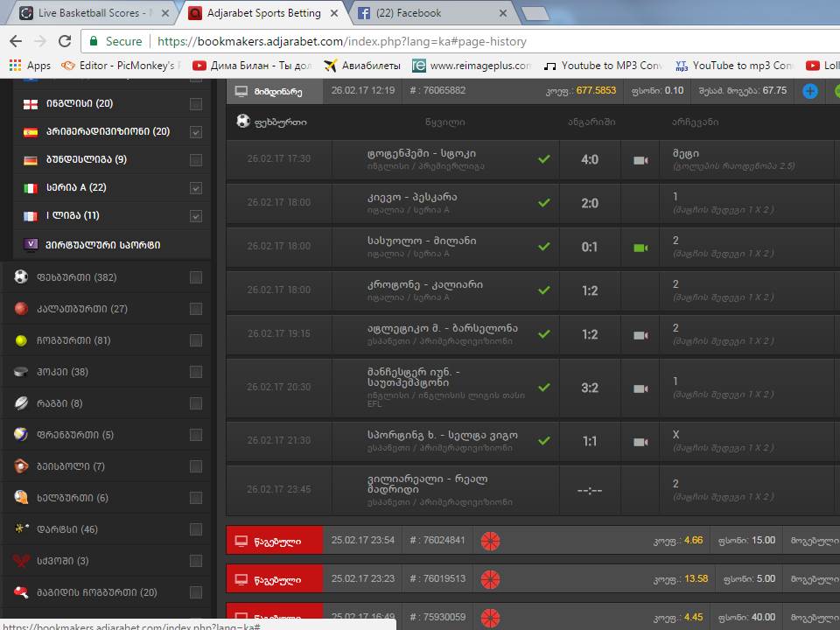The image size is (840, 630).
Task: Click red basketball icon on bet 76019513
Action: pos(490,579)
